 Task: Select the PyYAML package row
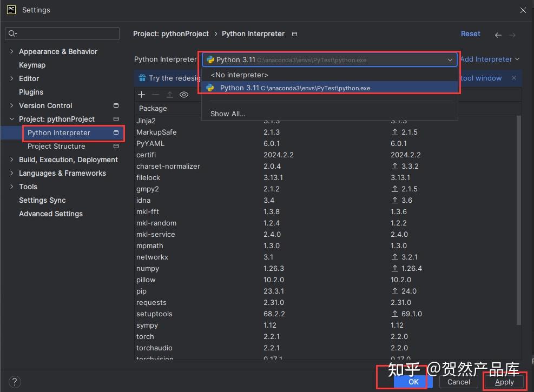pyautogui.click(x=325, y=144)
